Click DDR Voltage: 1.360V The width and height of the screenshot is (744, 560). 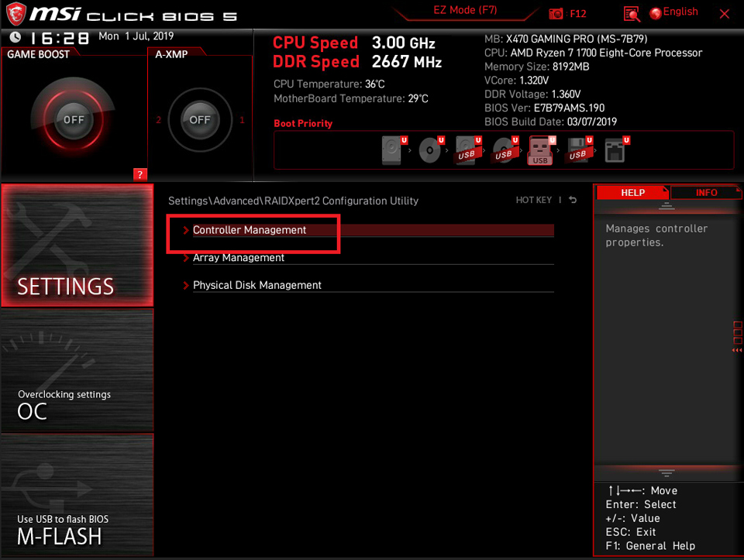(532, 94)
